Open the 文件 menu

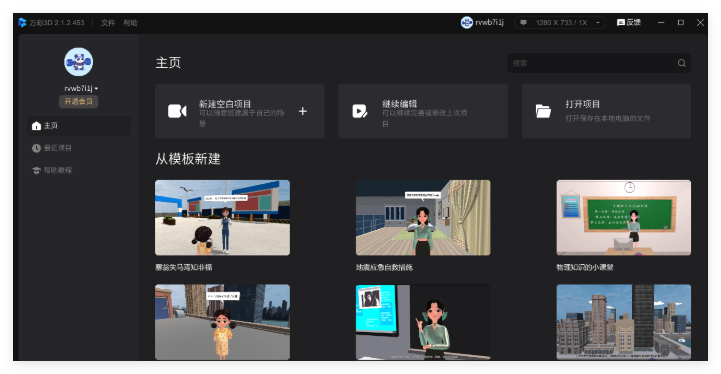pos(108,23)
